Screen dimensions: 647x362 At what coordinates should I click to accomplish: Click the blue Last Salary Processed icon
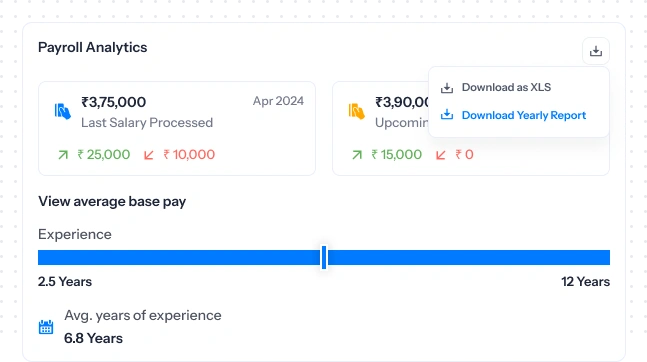(x=63, y=111)
